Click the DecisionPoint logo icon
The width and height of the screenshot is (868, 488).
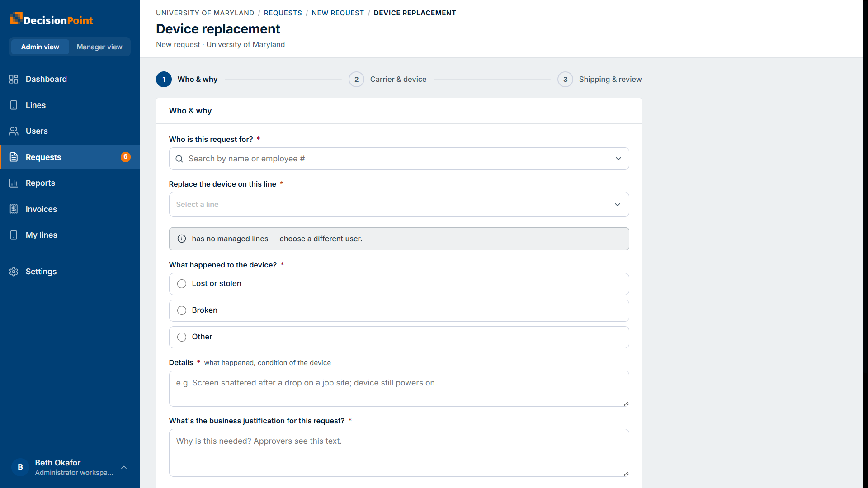coord(16,18)
